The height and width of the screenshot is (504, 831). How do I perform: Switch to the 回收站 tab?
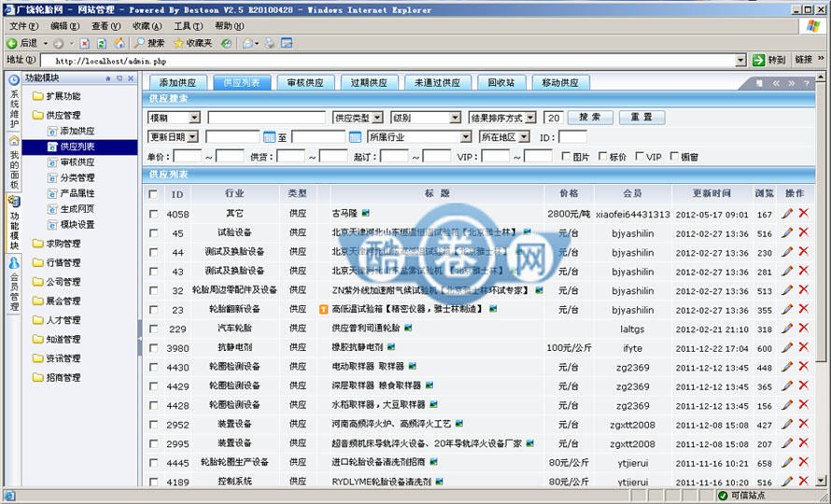501,83
